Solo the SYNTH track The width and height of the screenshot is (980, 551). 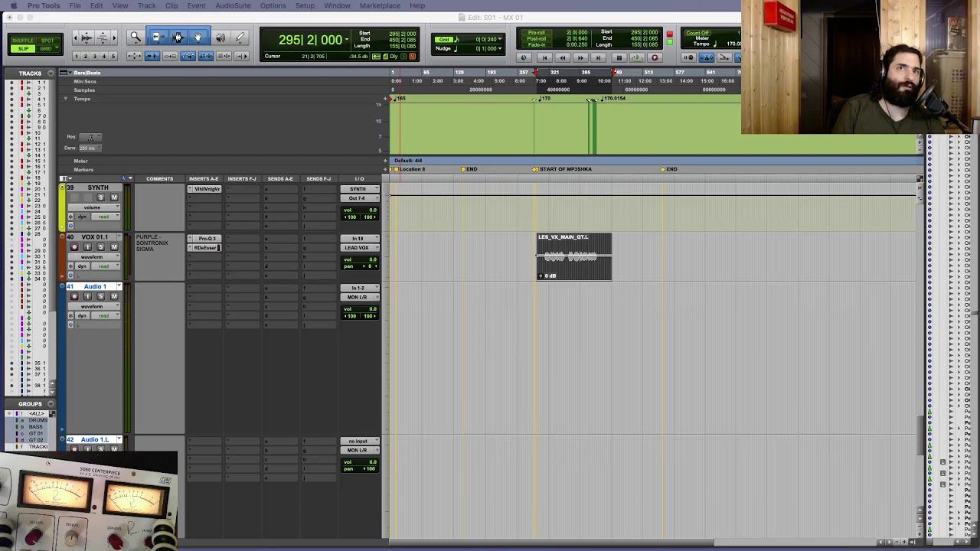pos(100,197)
